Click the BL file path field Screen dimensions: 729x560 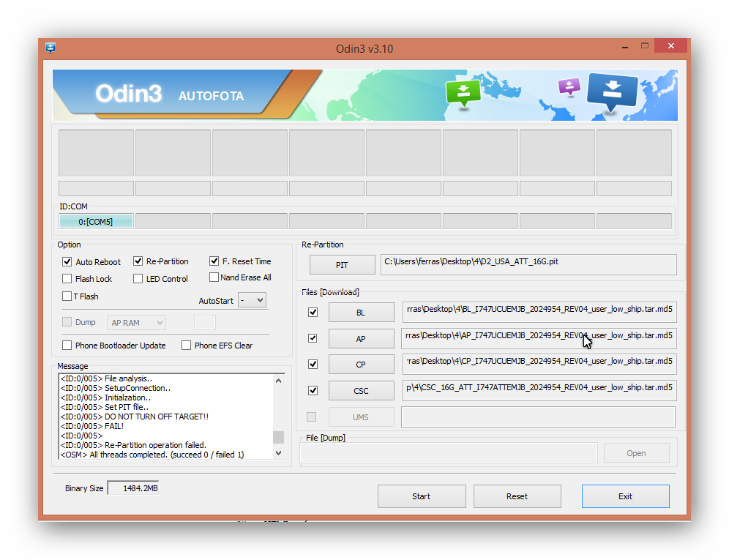click(x=539, y=312)
